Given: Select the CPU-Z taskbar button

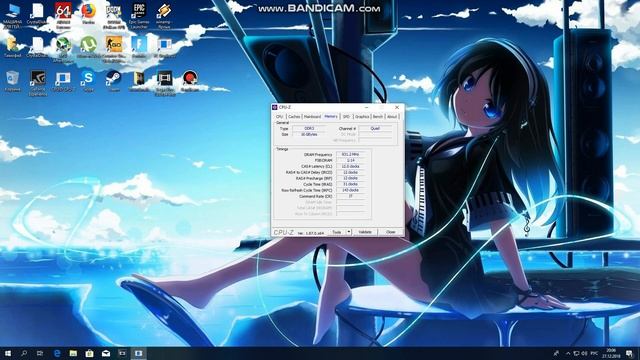Looking at the screenshot, I should pyautogui.click(x=138, y=353).
